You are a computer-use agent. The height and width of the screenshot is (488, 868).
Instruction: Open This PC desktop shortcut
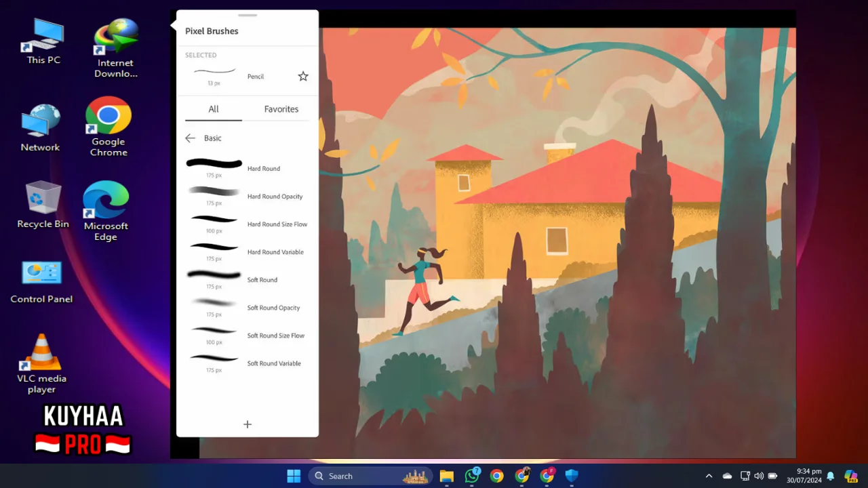tap(44, 42)
